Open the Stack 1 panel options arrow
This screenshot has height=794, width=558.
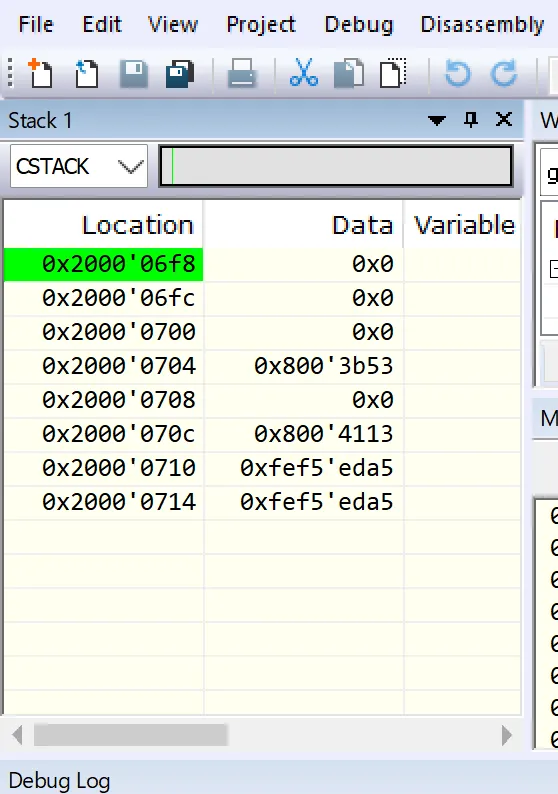pos(436,121)
